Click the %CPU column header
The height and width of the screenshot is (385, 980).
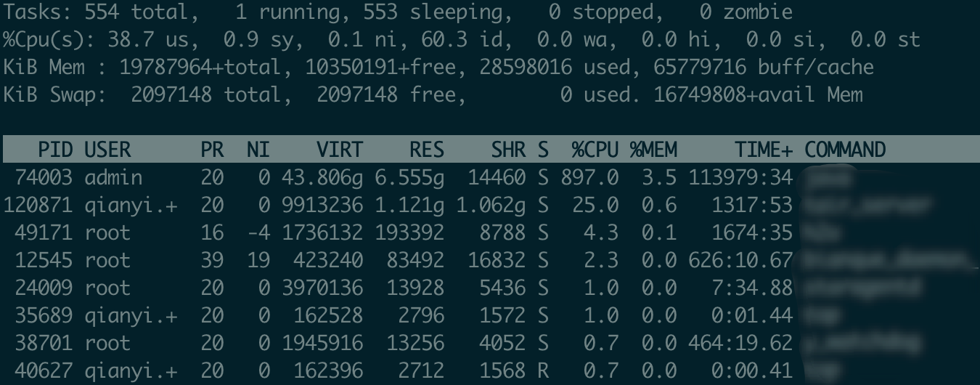595,150
